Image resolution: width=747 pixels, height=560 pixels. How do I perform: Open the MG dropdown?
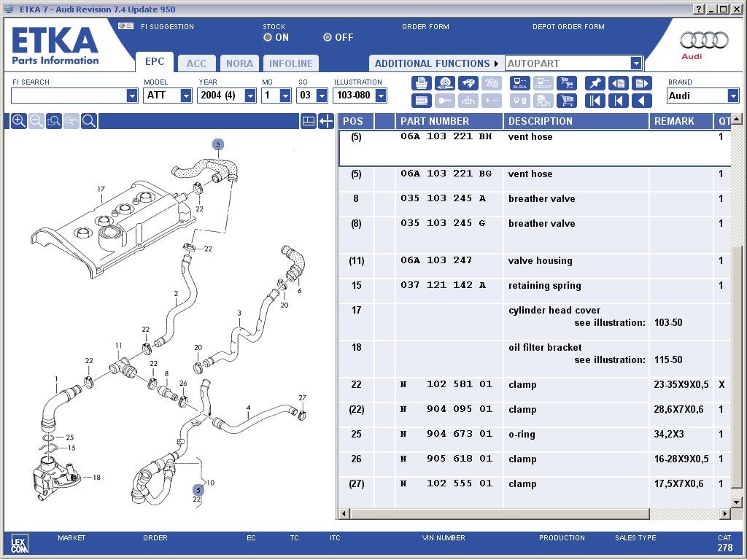point(285,96)
